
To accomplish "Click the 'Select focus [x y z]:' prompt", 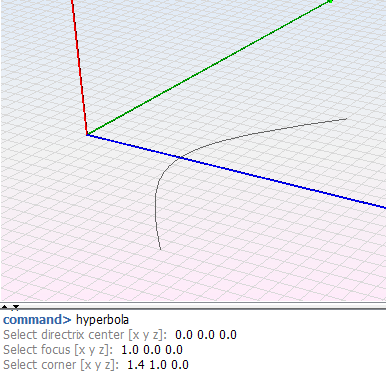I will (58, 350).
